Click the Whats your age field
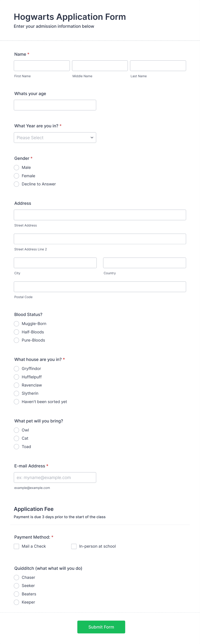The height and width of the screenshot is (644, 200). (55, 105)
